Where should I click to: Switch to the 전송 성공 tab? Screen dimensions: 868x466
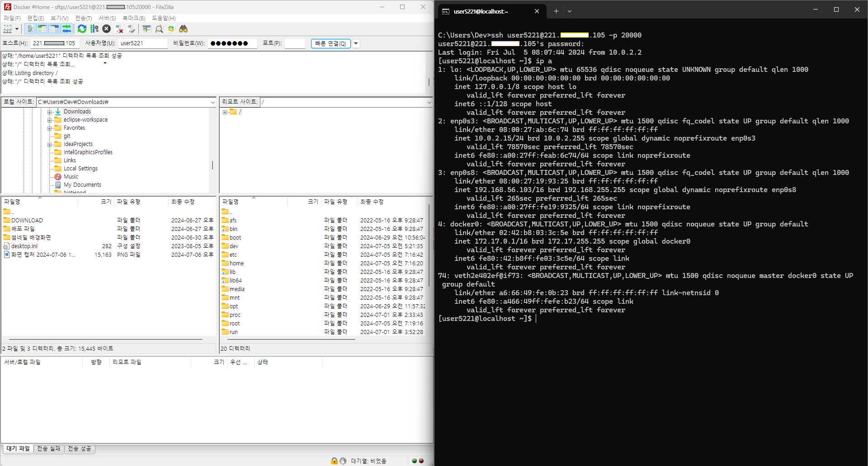tap(80, 448)
